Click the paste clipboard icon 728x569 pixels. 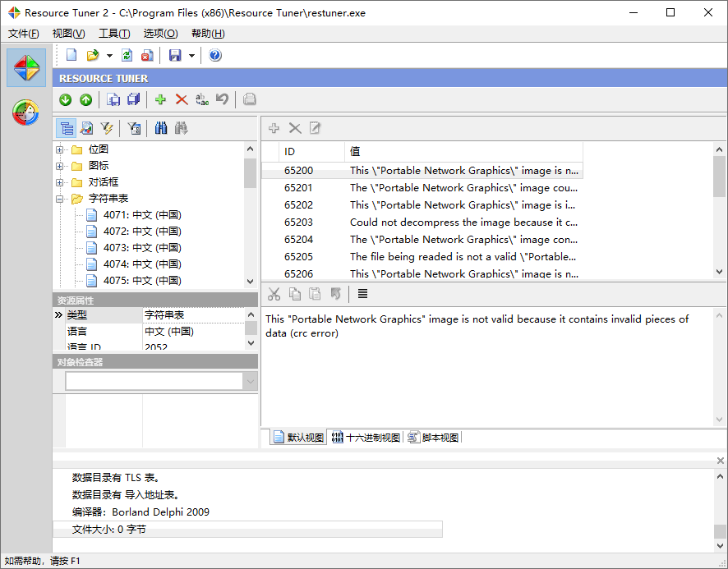[x=316, y=294]
